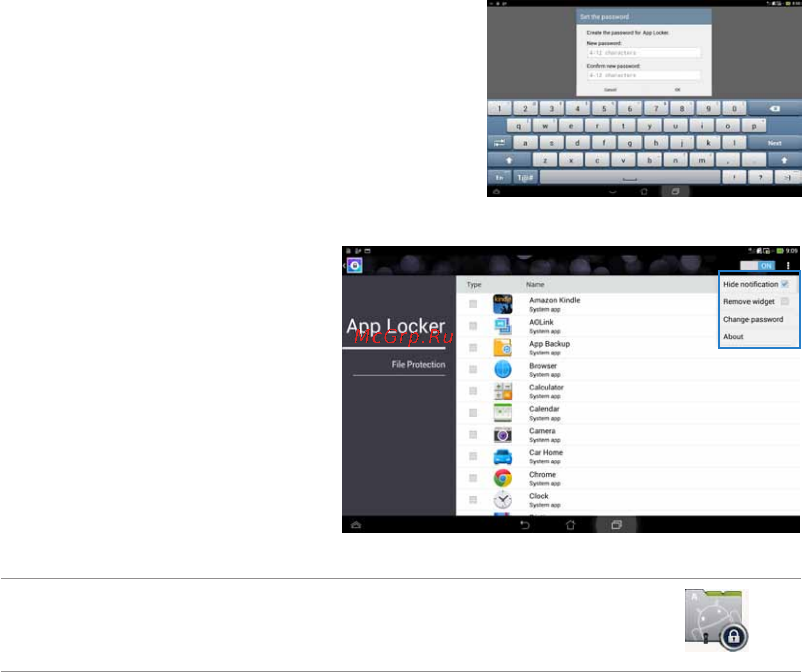The image size is (802, 672).
Task: Tap the left Shift key on keyboard
Action: tap(509, 160)
